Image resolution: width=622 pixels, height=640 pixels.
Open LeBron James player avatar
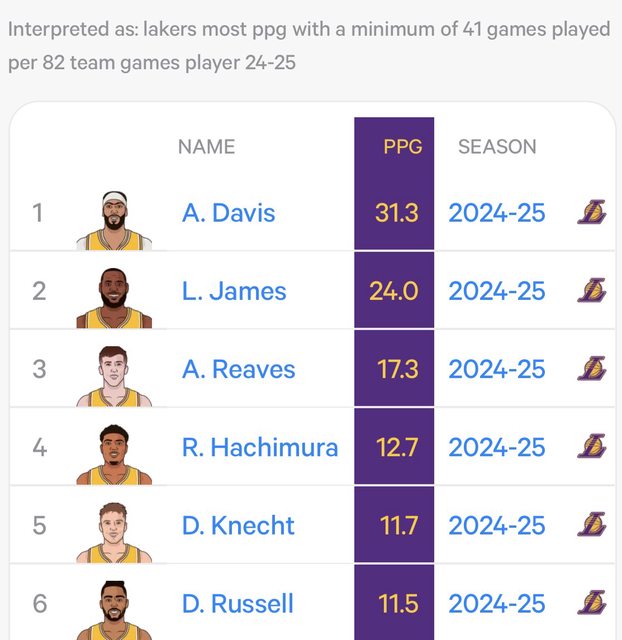tap(114, 298)
